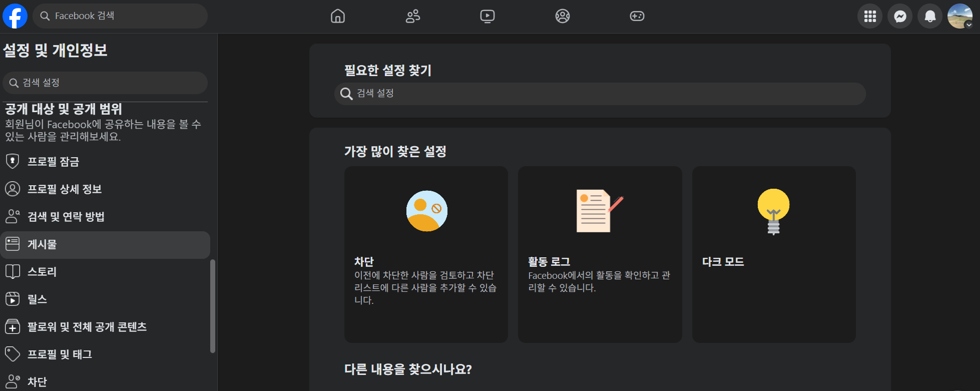Open 팔로워 및 전체 공개 콘텐츠 settings
Screen dimensions: 980x391
point(105,327)
